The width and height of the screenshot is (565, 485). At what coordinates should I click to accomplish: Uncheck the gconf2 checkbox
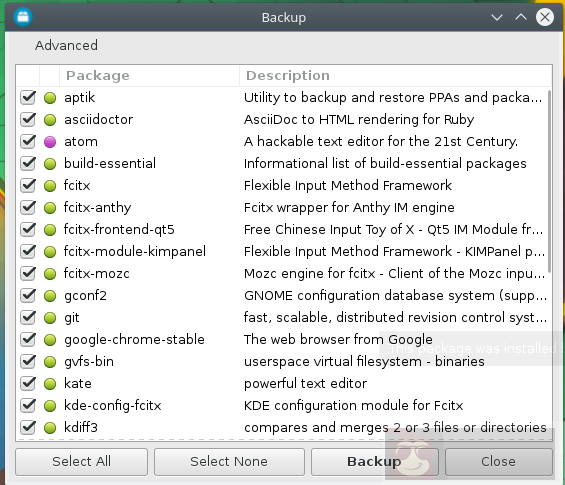pyautogui.click(x=28, y=295)
